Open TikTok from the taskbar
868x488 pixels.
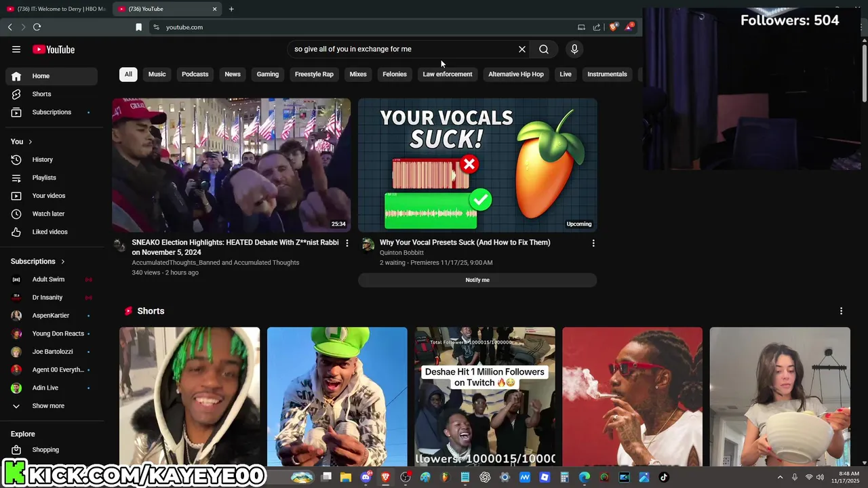664,477
